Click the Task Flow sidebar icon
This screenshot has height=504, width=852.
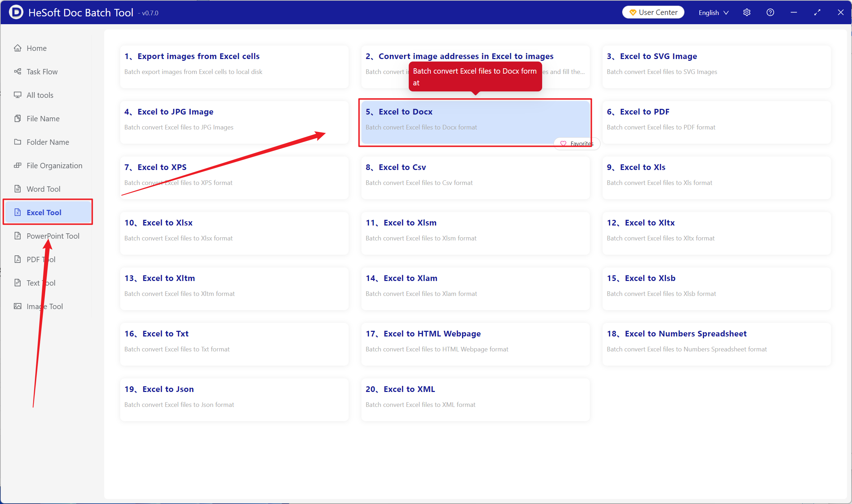coord(17,71)
